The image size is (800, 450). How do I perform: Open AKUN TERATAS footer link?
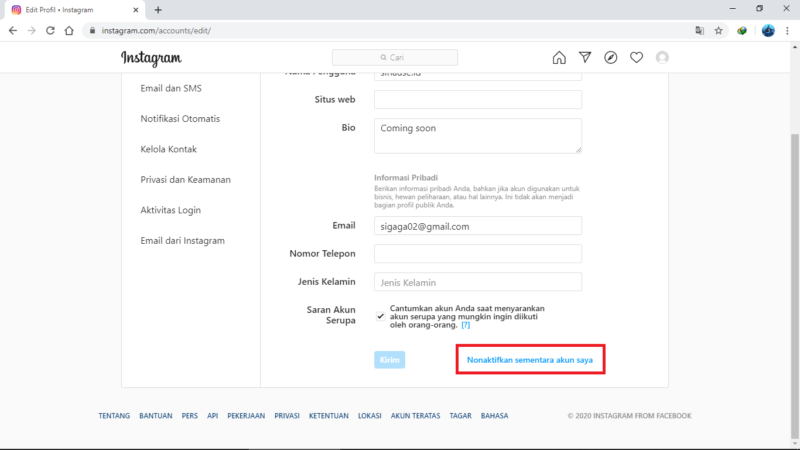tap(415, 416)
